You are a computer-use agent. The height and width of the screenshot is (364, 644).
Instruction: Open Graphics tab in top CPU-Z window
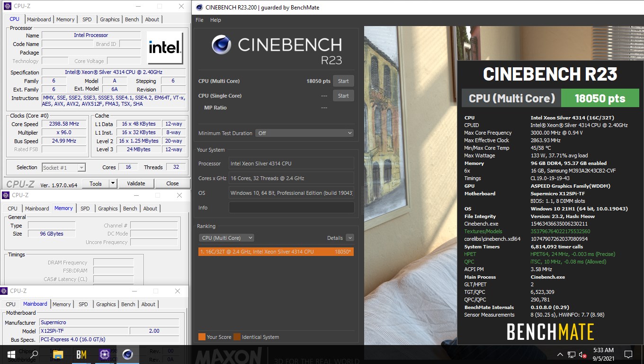[x=110, y=19]
